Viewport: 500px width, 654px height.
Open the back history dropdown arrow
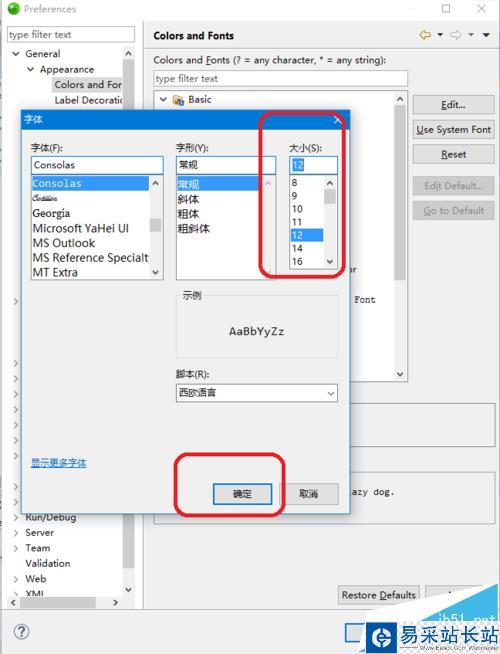[x=440, y=35]
